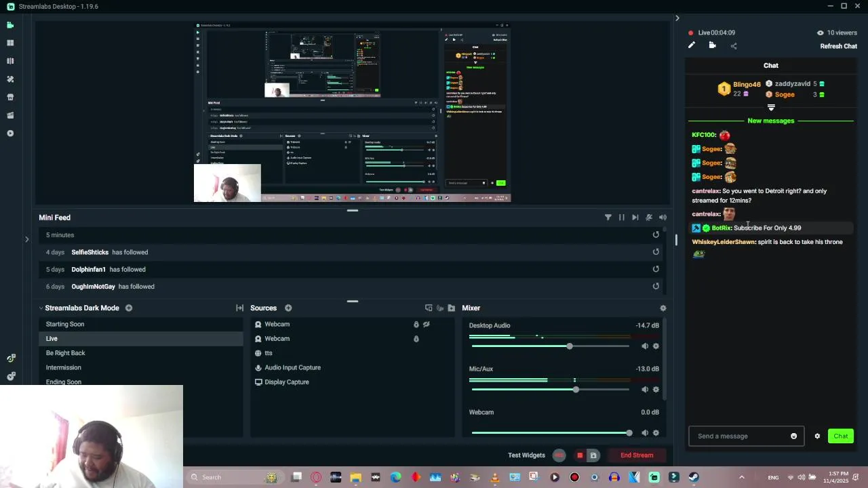Toggle Mini Feed mute-event icon
868x488 pixels.
649,218
